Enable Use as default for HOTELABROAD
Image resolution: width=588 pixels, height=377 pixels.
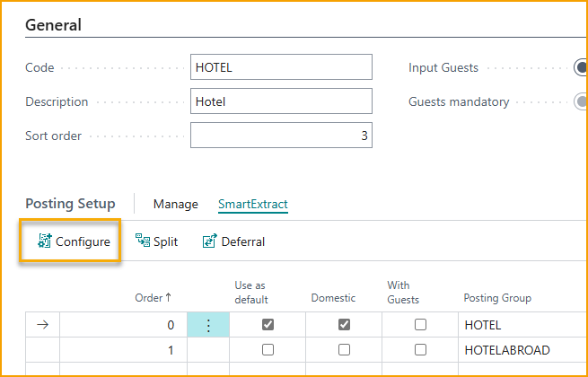click(268, 350)
